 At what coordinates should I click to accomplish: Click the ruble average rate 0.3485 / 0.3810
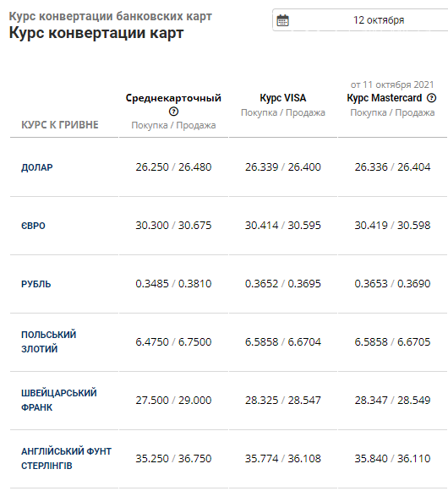(173, 283)
